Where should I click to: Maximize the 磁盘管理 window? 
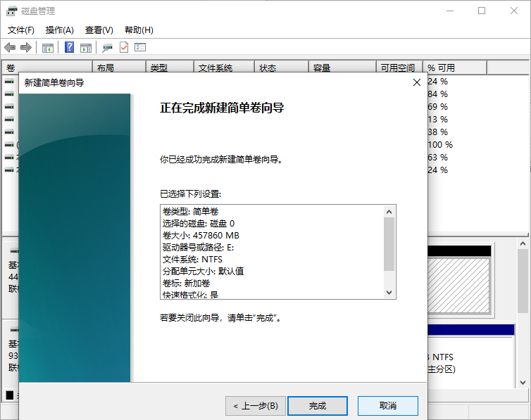pyautogui.click(x=482, y=11)
